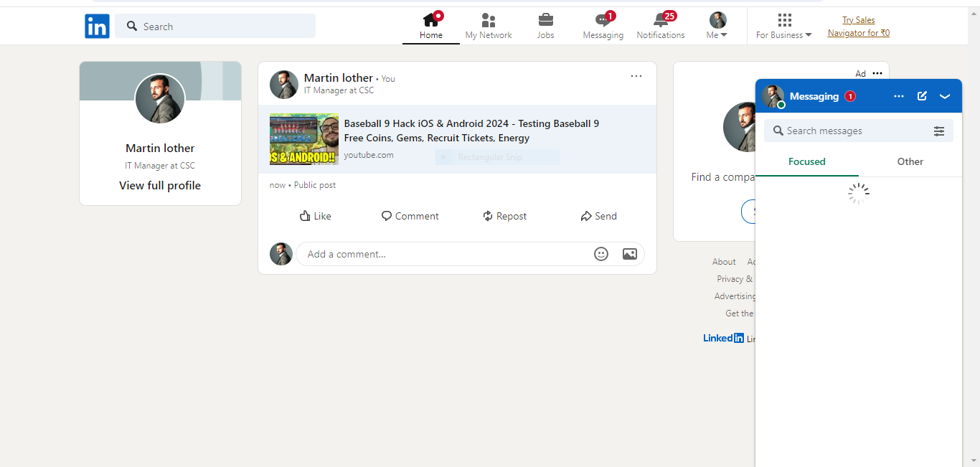The width and height of the screenshot is (980, 467).
Task: Open message search filter icon
Action: [x=939, y=131]
